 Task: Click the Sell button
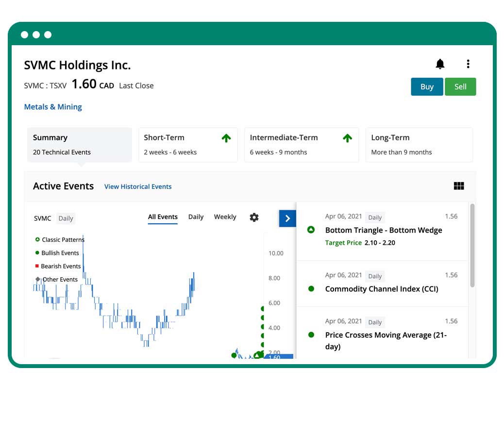point(460,87)
